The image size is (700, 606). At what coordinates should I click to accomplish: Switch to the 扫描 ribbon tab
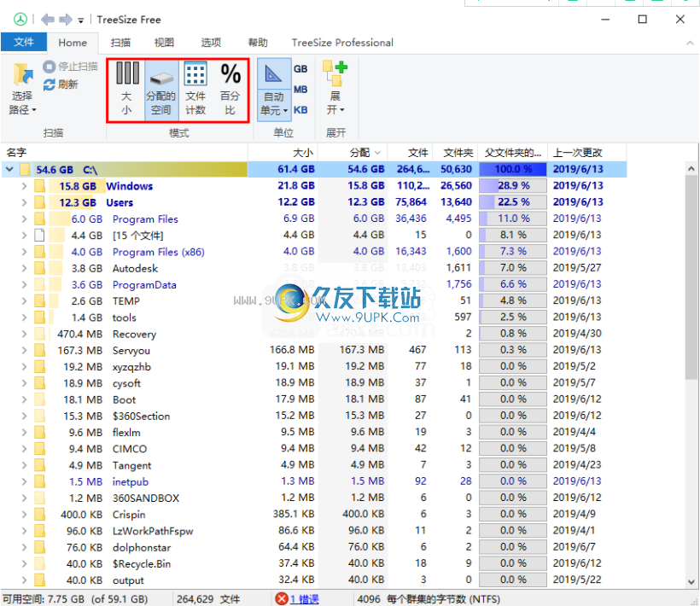(x=120, y=43)
